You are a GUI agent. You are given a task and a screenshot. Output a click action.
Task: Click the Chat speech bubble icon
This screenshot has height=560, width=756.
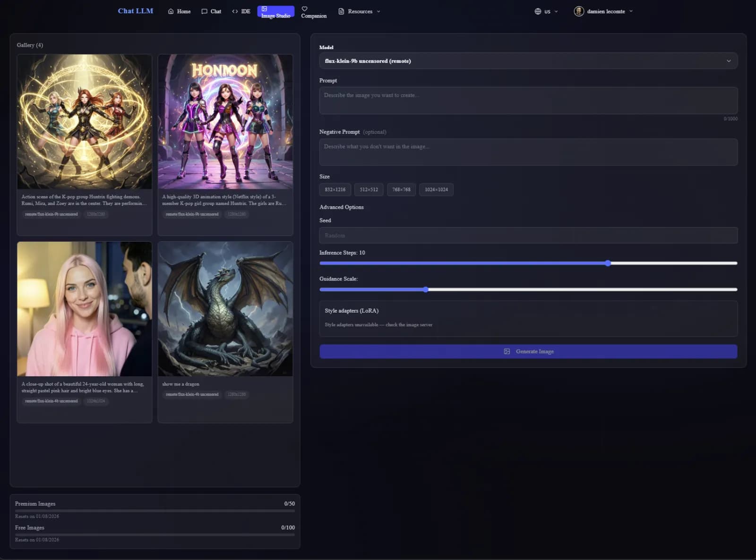click(x=204, y=11)
